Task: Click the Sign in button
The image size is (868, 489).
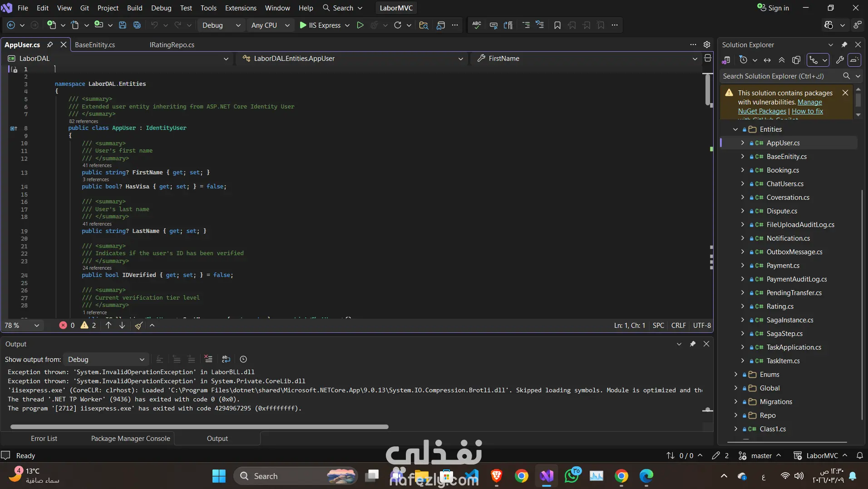Action: pyautogui.click(x=773, y=8)
